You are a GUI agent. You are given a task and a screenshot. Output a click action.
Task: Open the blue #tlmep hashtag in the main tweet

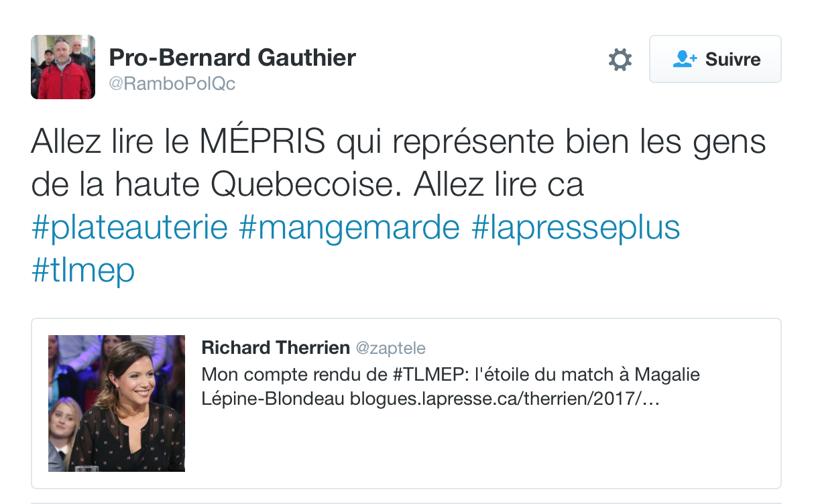[x=83, y=270]
